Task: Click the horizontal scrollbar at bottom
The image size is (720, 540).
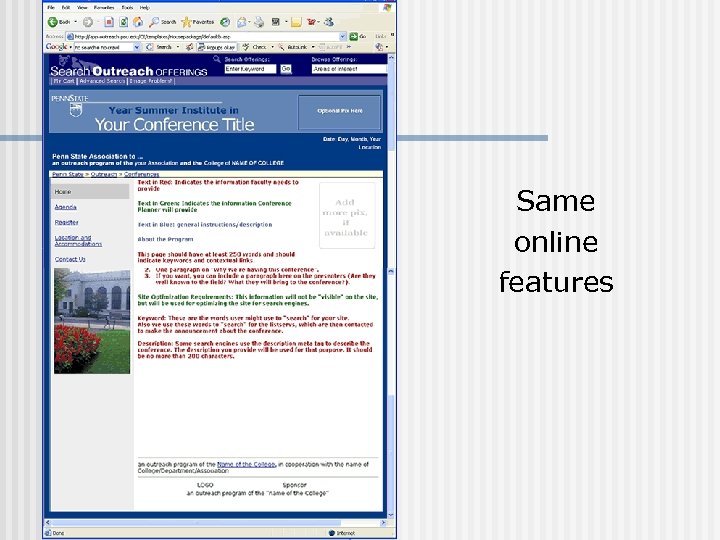Action: coord(215,523)
